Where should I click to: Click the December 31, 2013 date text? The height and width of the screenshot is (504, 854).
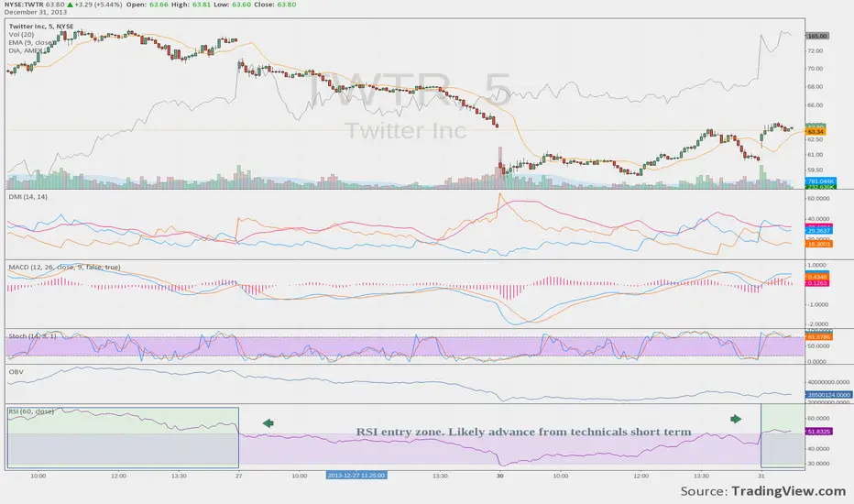click(x=36, y=12)
